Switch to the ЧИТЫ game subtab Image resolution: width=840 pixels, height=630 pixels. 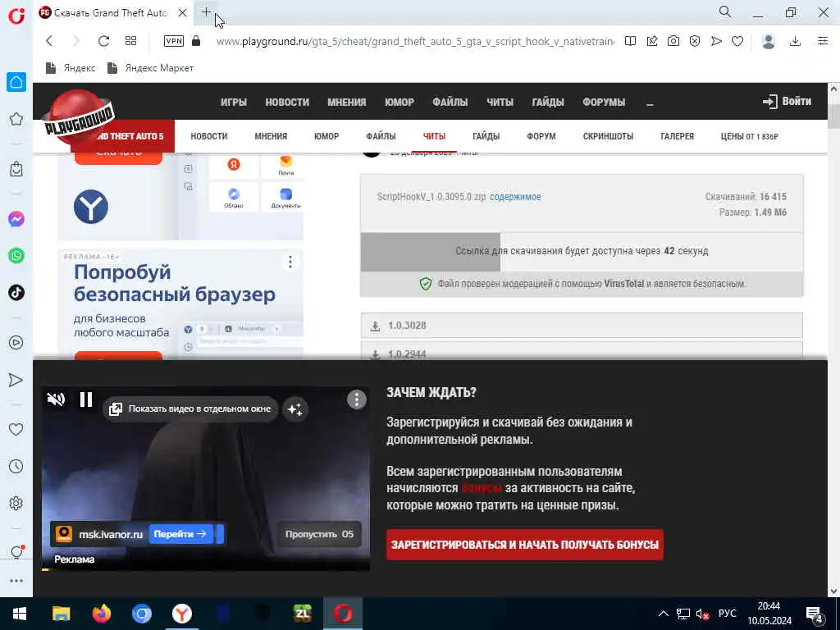coord(434,136)
